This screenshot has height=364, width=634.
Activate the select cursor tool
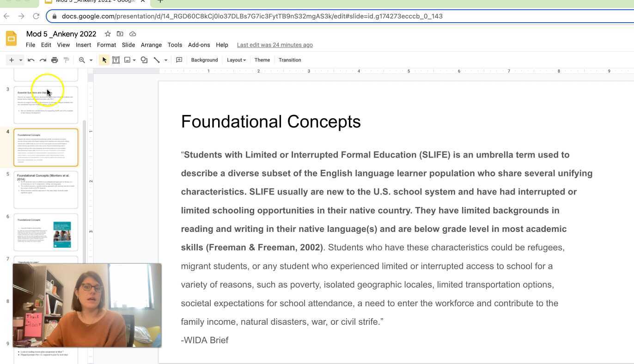(104, 60)
